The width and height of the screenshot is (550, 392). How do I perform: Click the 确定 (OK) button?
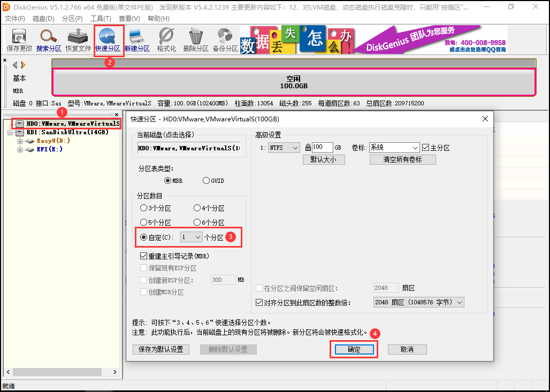(x=354, y=349)
